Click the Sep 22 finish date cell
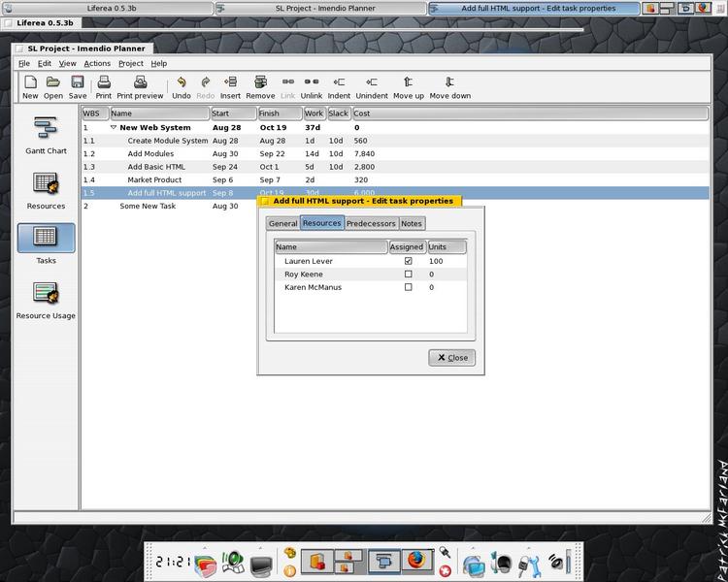 (x=272, y=153)
